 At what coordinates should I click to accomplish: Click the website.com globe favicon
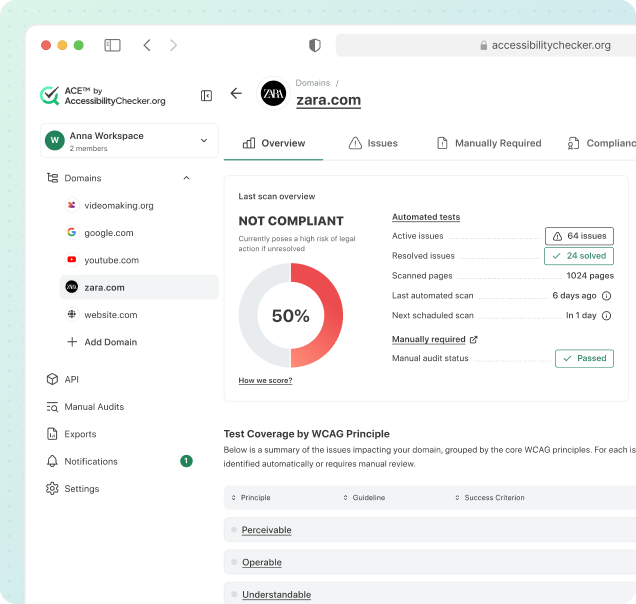72,314
